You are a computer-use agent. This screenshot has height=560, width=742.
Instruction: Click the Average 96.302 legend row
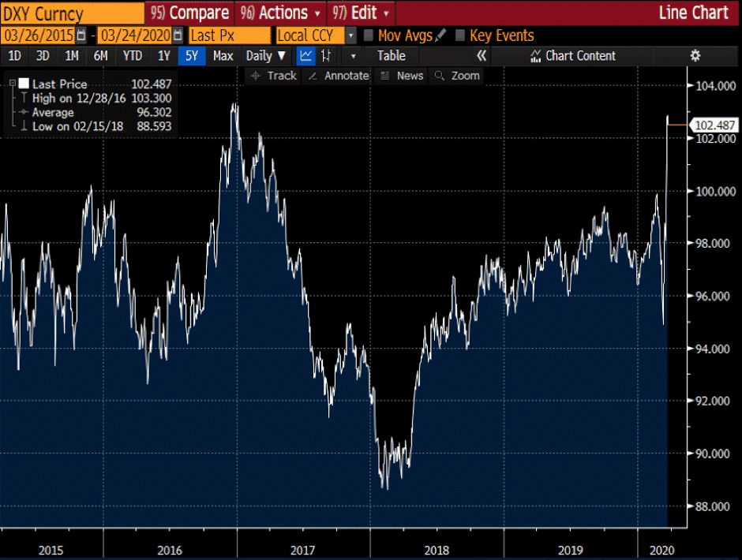(x=96, y=113)
